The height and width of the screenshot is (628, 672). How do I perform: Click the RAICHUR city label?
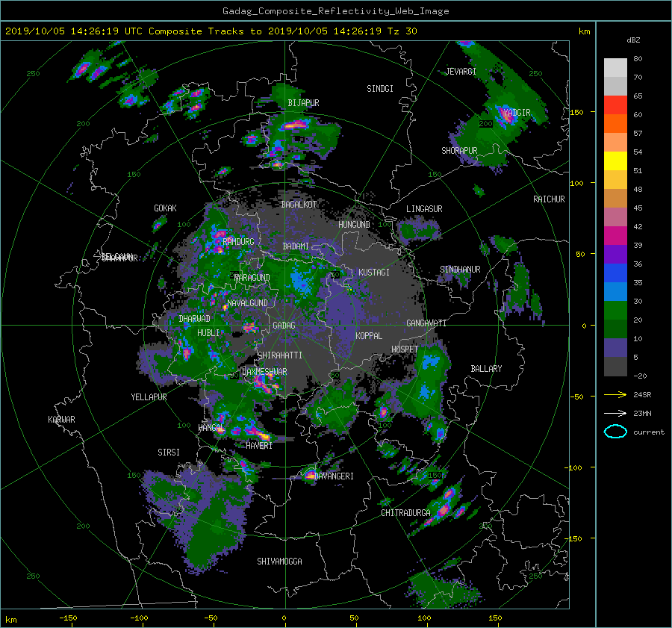click(x=549, y=199)
